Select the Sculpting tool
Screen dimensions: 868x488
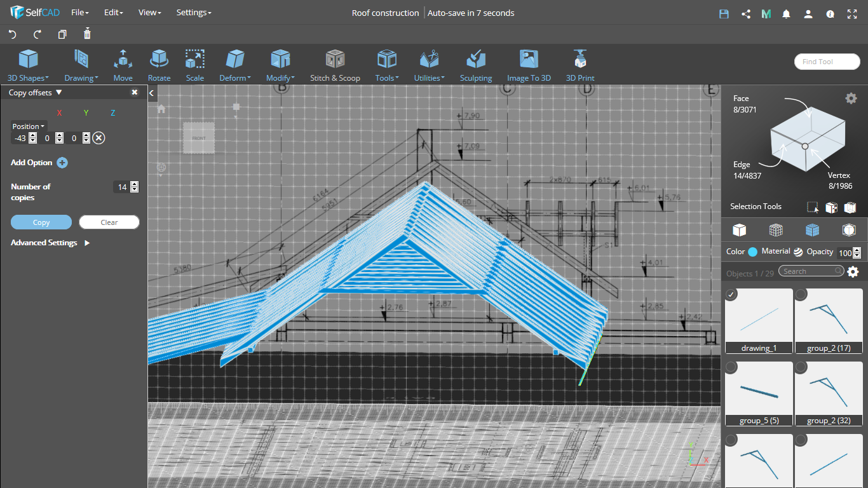click(476, 65)
